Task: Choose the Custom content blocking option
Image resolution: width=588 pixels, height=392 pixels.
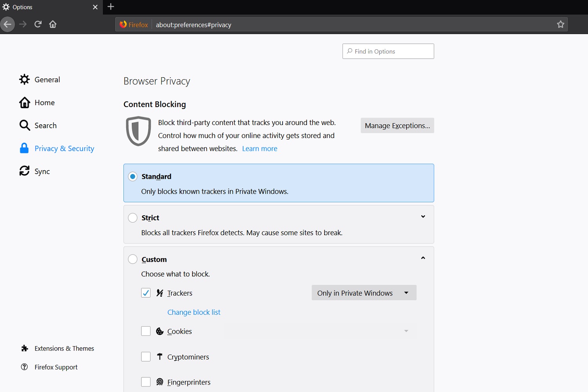Action: point(133,260)
